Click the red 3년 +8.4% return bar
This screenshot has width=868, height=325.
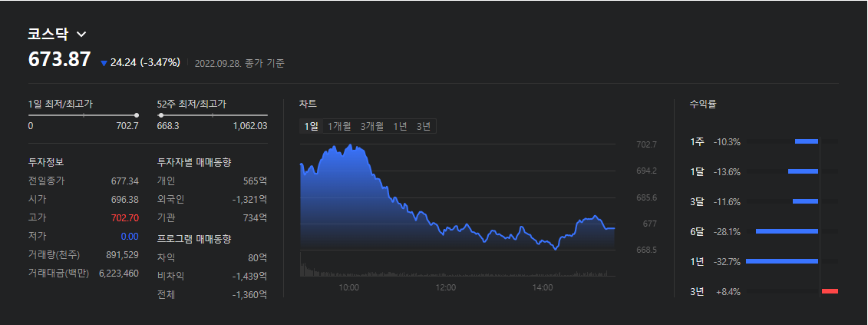coord(830,291)
